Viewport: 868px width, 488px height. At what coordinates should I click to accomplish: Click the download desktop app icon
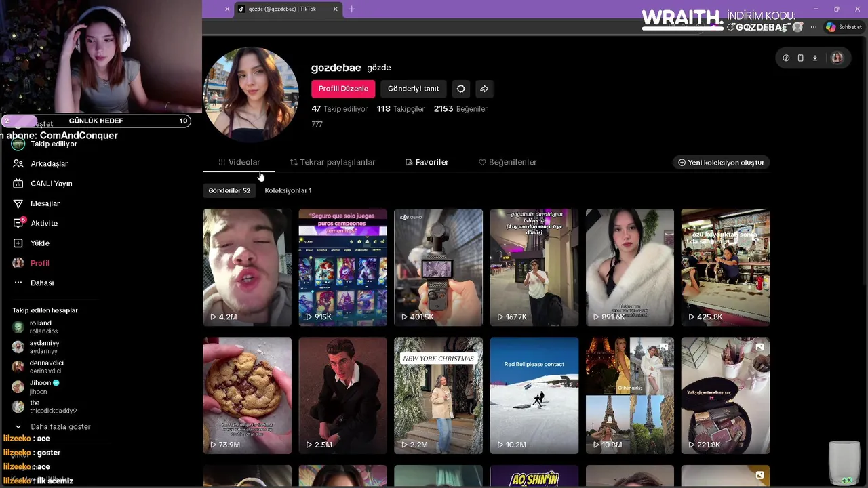click(815, 58)
